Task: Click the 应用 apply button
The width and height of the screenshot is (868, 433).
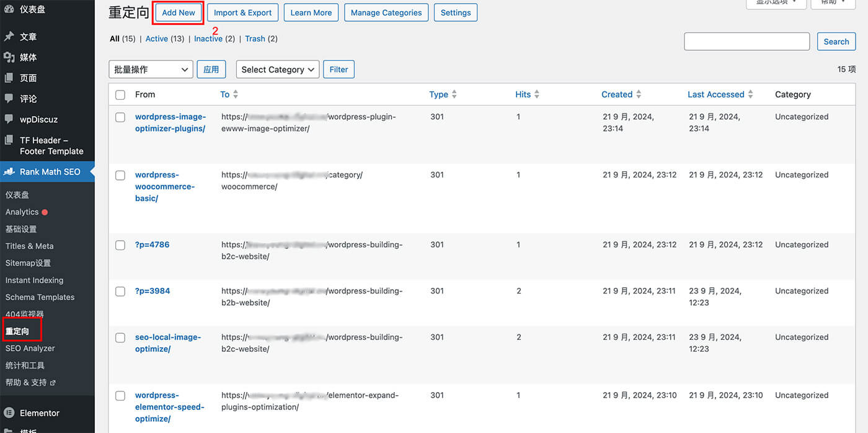Action: [211, 69]
